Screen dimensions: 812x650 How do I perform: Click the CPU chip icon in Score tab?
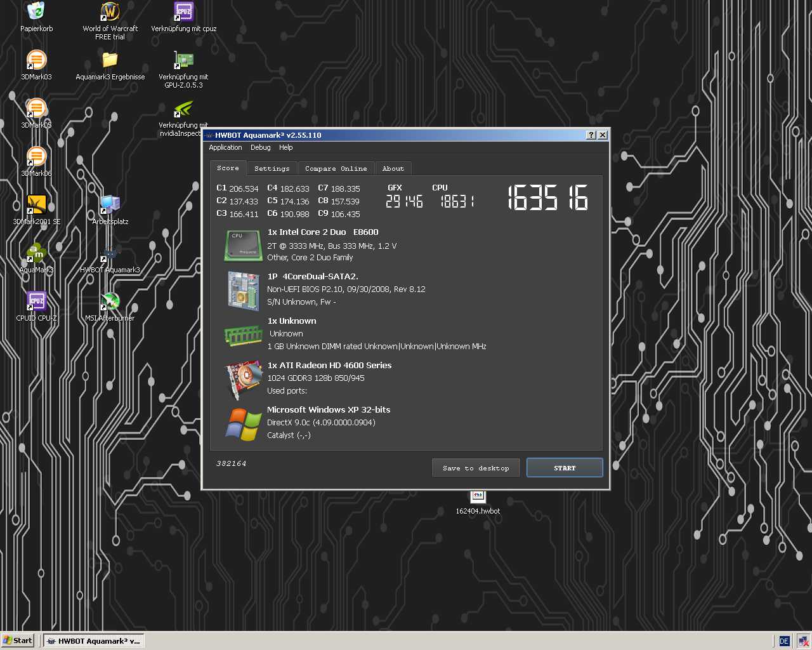(243, 246)
